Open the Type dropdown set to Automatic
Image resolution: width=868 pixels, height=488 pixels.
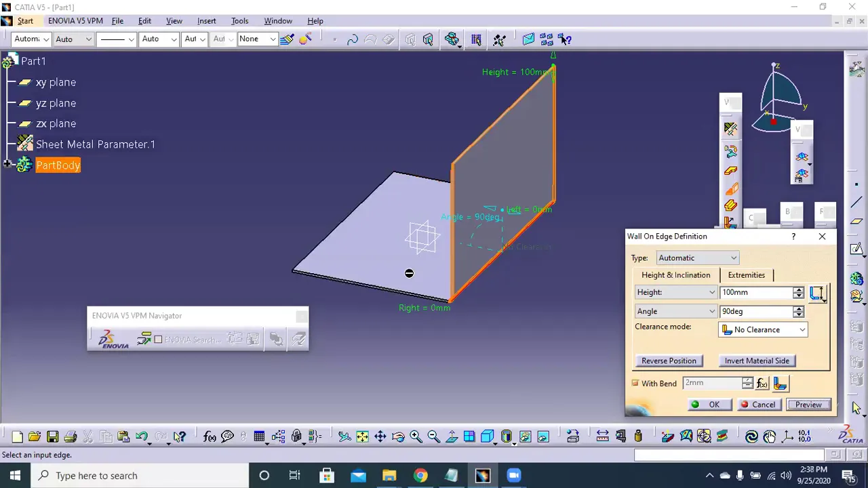tap(697, 258)
